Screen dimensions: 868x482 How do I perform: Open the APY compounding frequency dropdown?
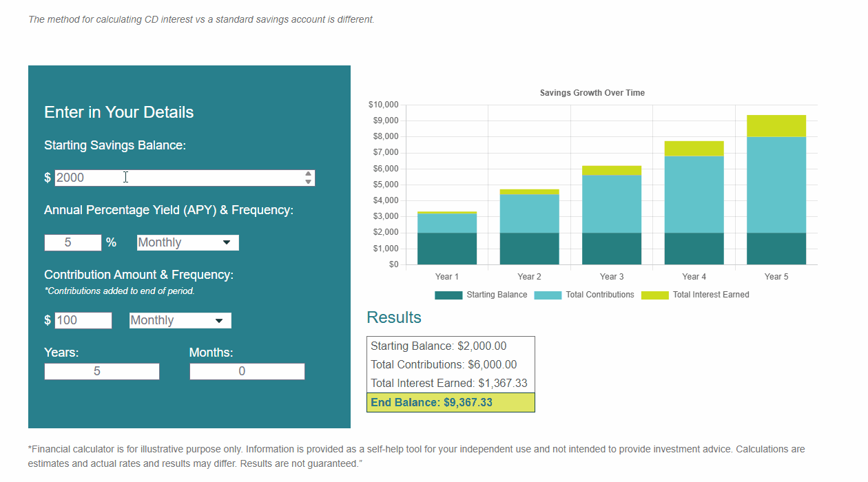click(x=187, y=242)
